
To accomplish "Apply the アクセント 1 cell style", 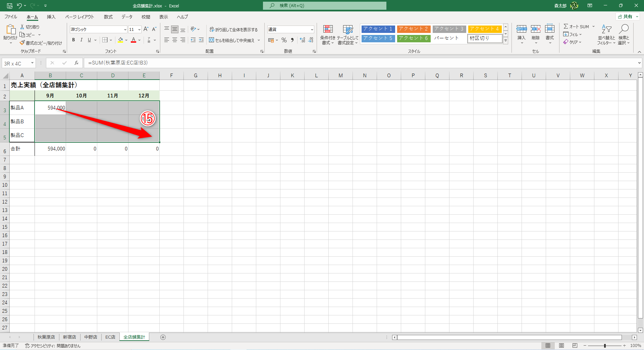I will pos(378,29).
